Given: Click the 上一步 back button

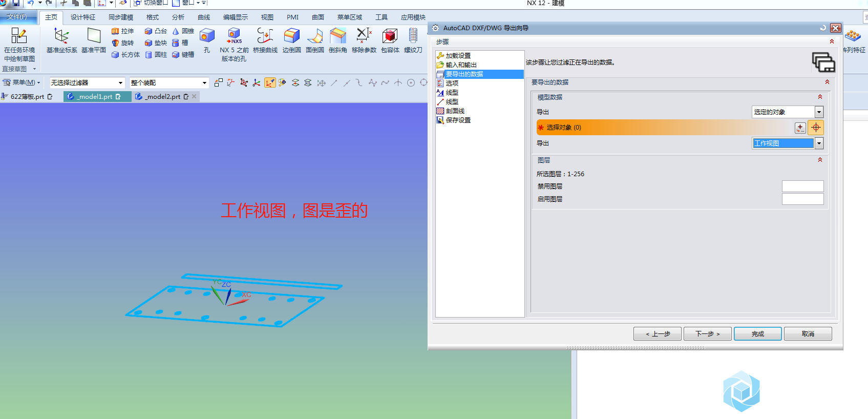Looking at the screenshot, I should (658, 334).
